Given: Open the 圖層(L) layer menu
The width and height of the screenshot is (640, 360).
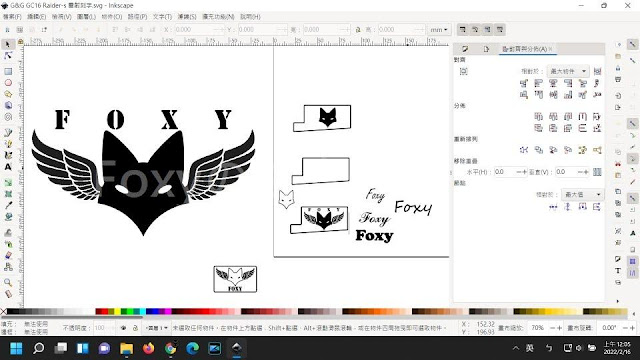Looking at the screenshot, I should [x=86, y=17].
